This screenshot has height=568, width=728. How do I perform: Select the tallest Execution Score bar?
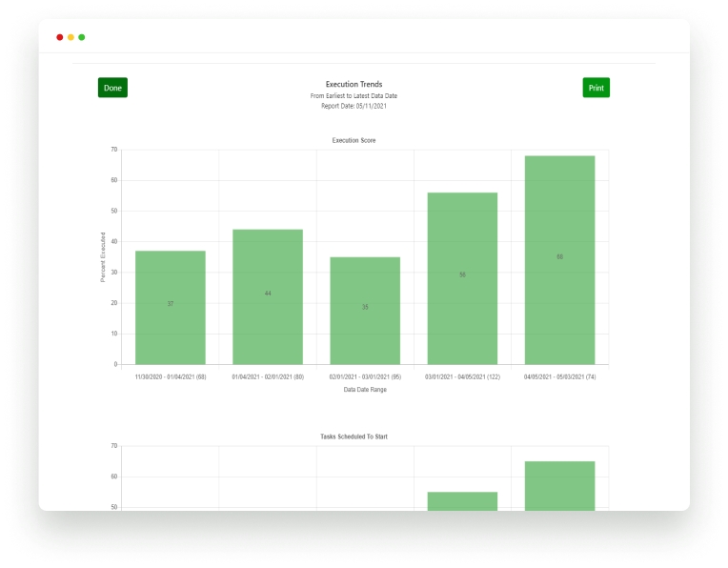[x=559, y=259]
